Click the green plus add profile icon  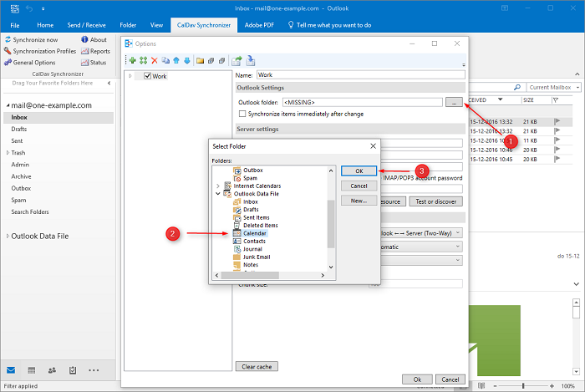[133, 60]
